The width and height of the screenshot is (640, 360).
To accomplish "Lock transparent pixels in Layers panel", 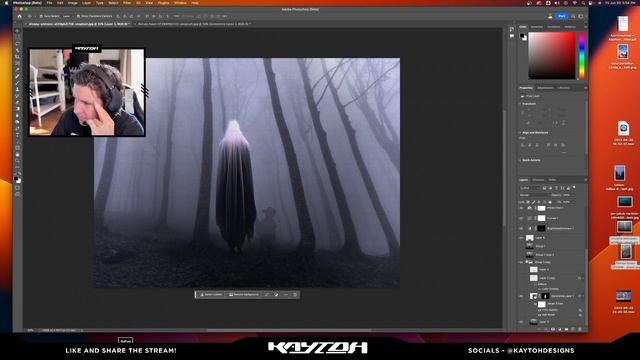I will coord(528,202).
